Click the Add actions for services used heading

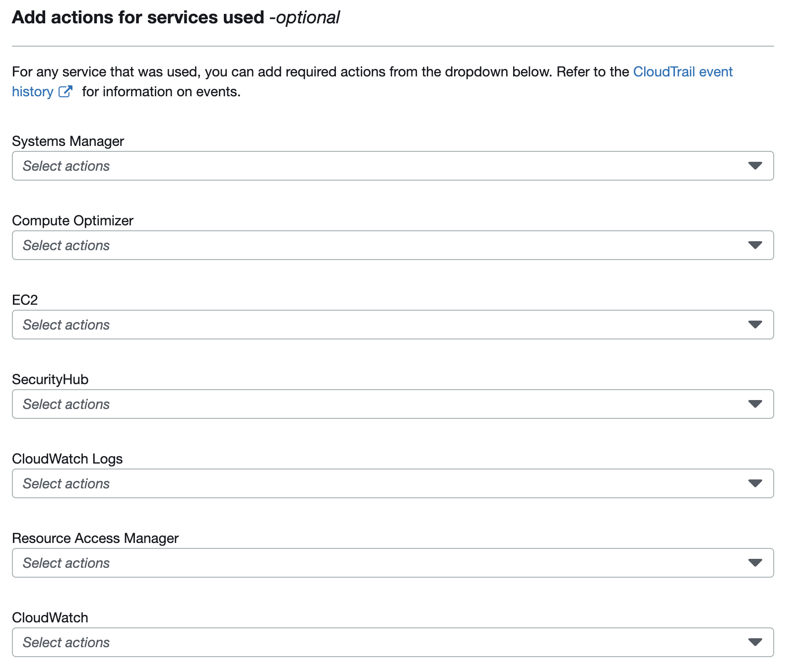[x=176, y=17]
